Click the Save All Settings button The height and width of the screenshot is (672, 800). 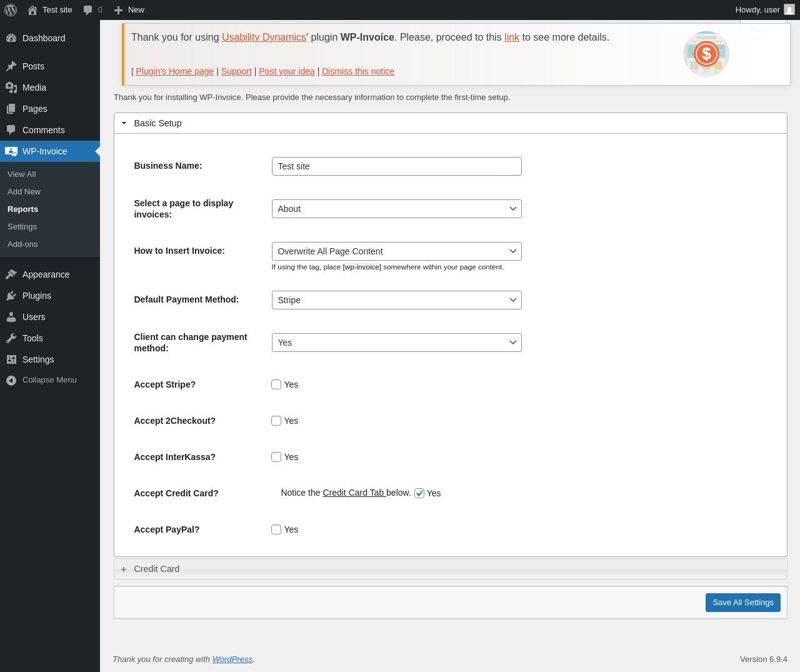(x=742, y=603)
